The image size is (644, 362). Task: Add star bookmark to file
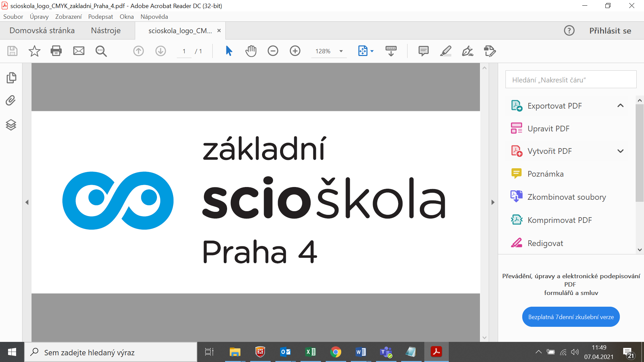click(34, 51)
